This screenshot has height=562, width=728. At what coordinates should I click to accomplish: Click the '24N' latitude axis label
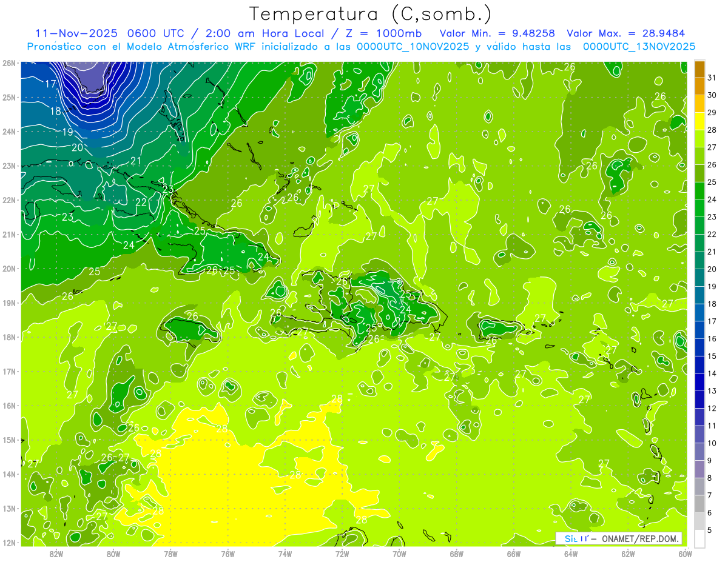pyautogui.click(x=8, y=132)
